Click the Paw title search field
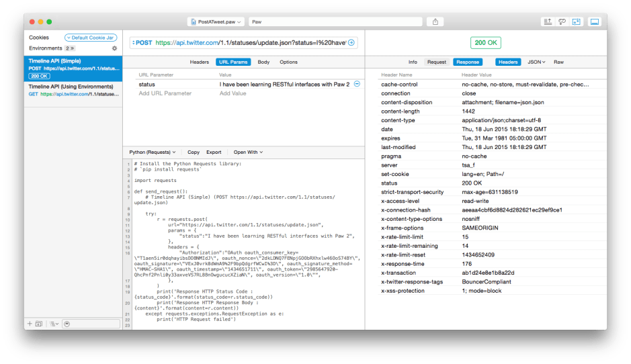Screen dimensions: 631x364 click(335, 21)
